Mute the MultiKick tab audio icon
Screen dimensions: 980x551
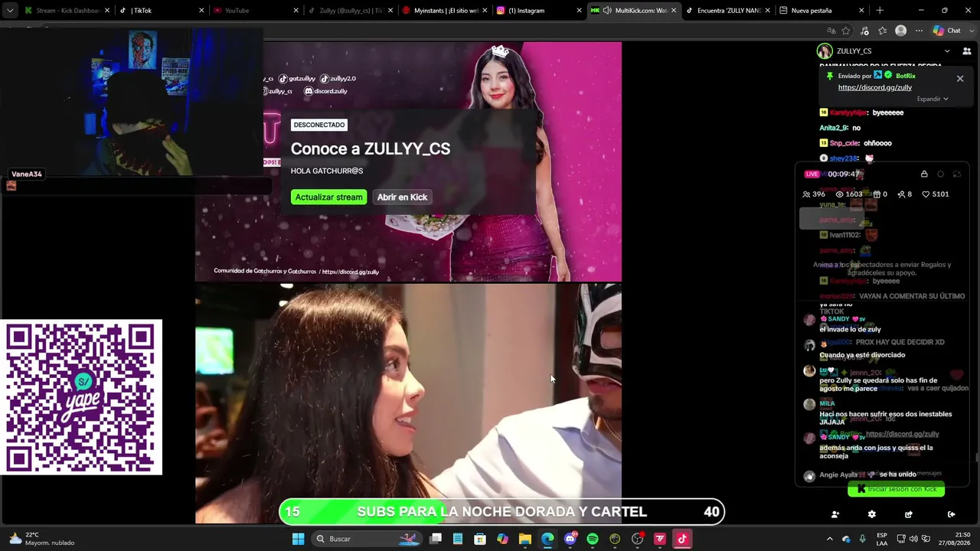[607, 11]
